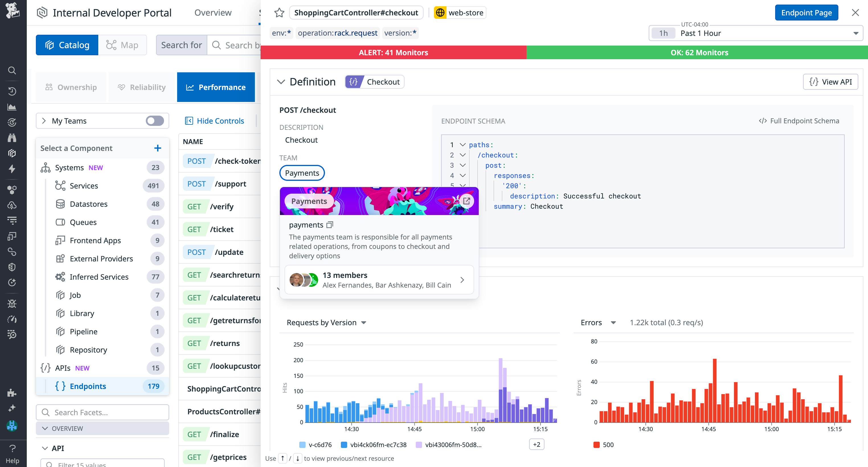Switch to the Ownership tab
Viewport: 868px width, 467px height.
coord(71,87)
